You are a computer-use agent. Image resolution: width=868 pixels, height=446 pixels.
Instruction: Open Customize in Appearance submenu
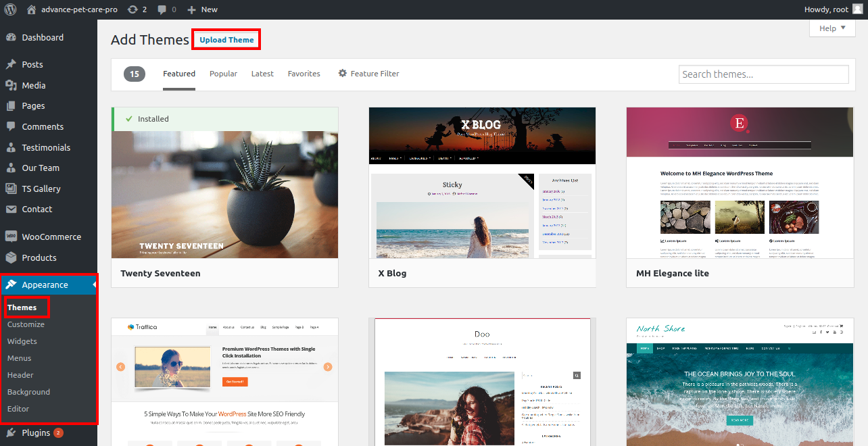(x=26, y=324)
